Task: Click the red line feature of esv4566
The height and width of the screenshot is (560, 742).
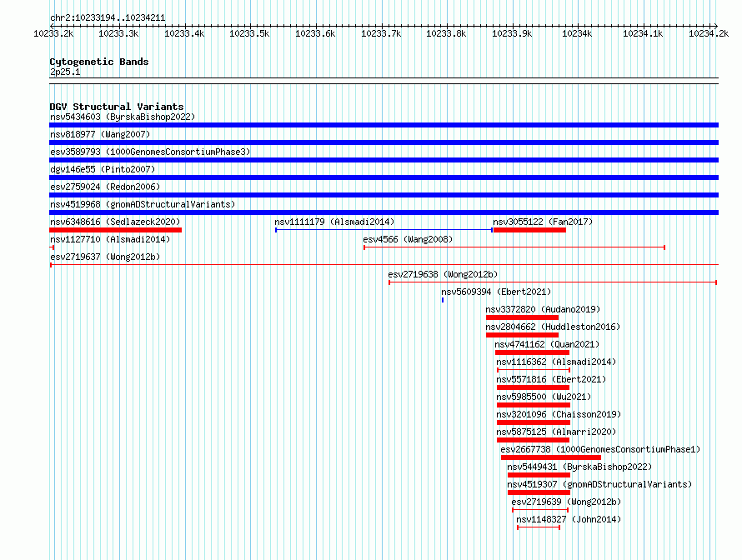Action: point(514,247)
